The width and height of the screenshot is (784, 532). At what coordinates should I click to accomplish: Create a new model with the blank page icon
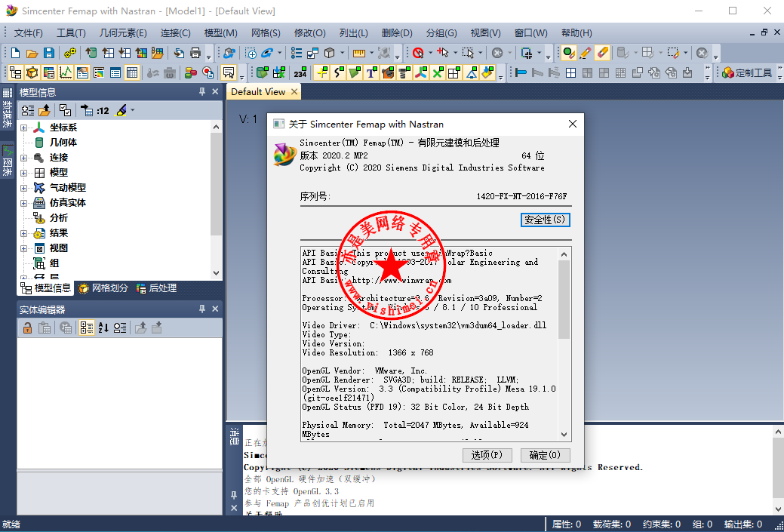16,53
